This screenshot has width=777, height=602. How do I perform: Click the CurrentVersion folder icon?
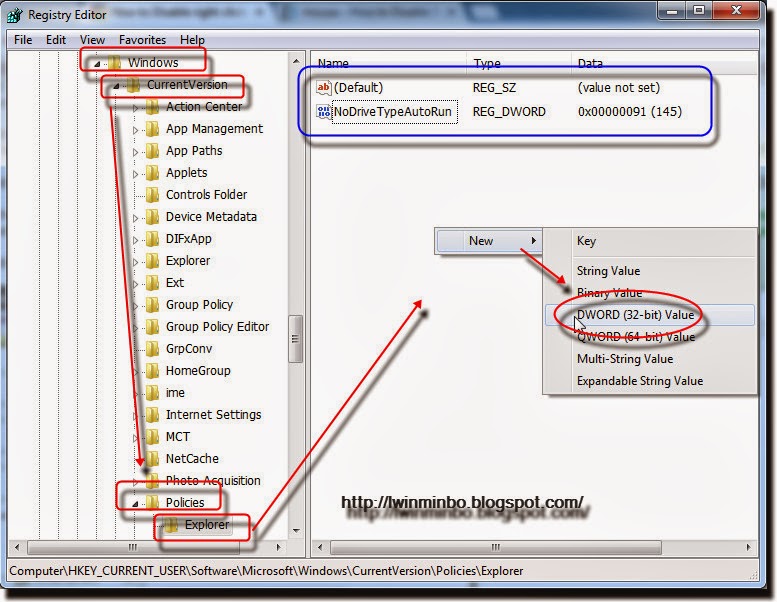click(x=133, y=85)
